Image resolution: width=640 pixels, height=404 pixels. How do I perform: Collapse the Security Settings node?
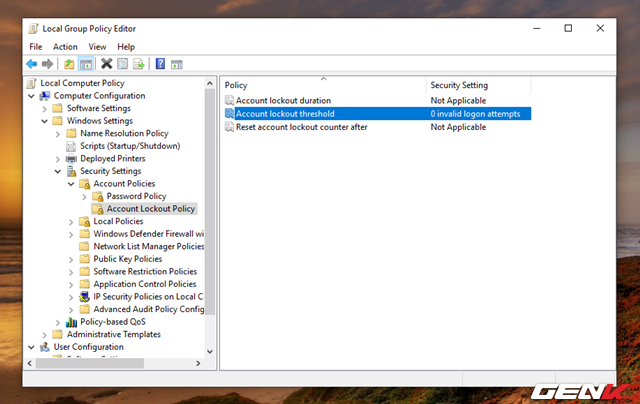(58, 171)
